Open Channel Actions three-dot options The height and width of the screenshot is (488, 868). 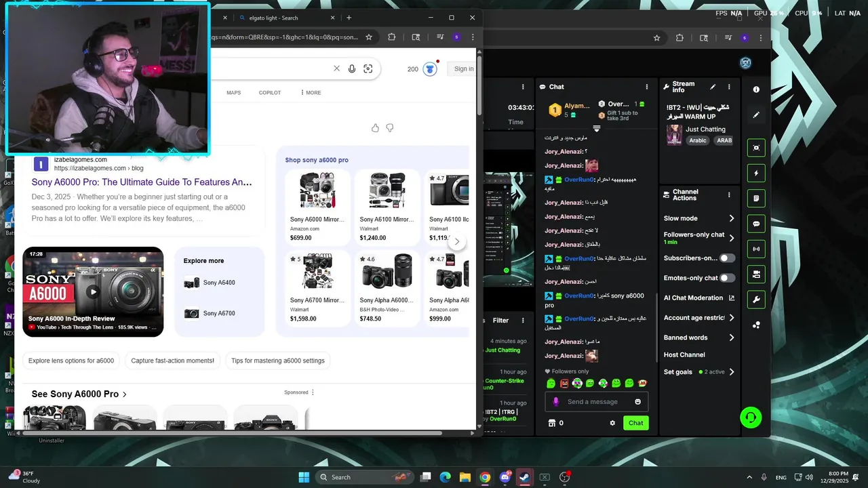tap(729, 195)
